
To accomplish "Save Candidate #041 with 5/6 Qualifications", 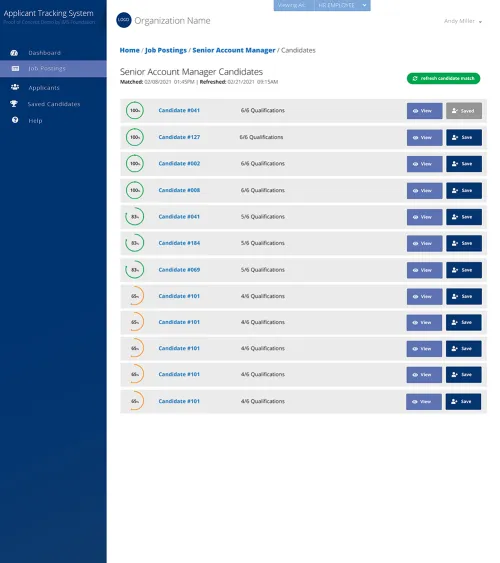I will 464,217.
